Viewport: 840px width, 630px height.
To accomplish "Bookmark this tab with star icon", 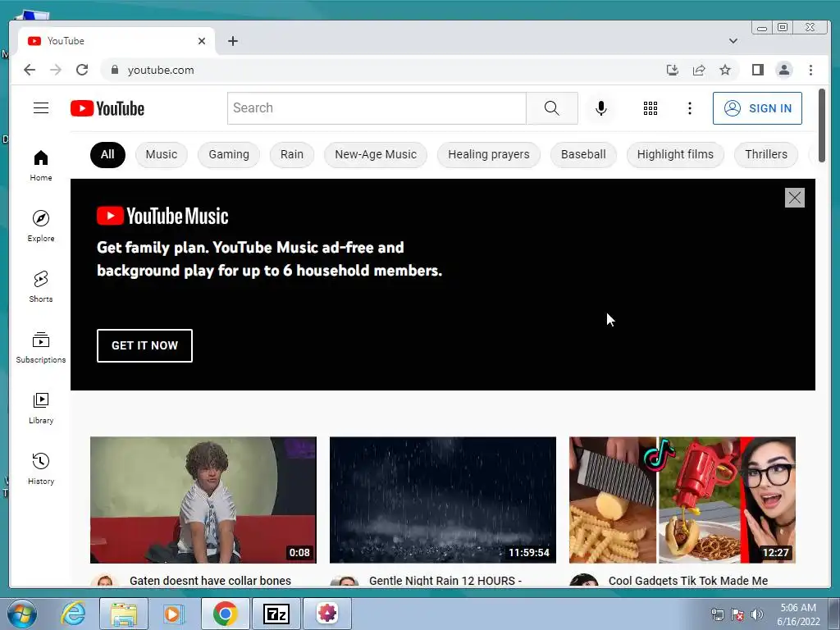I will [x=725, y=70].
